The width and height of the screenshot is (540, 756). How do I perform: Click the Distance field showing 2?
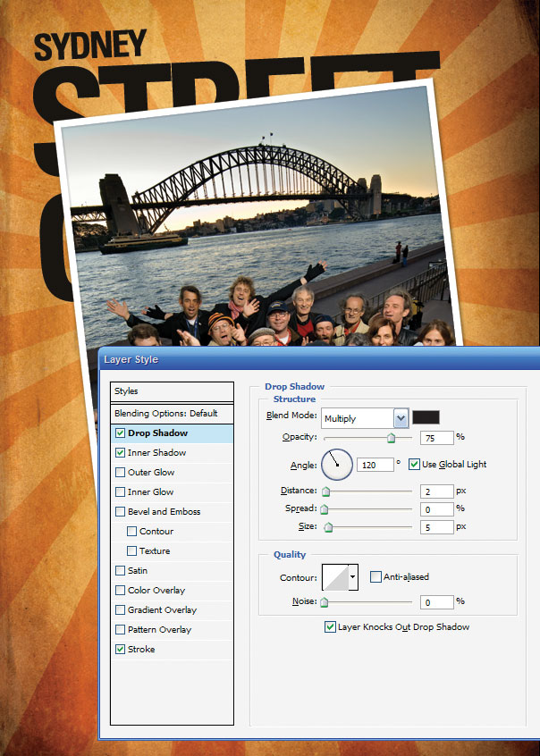pyautogui.click(x=436, y=491)
